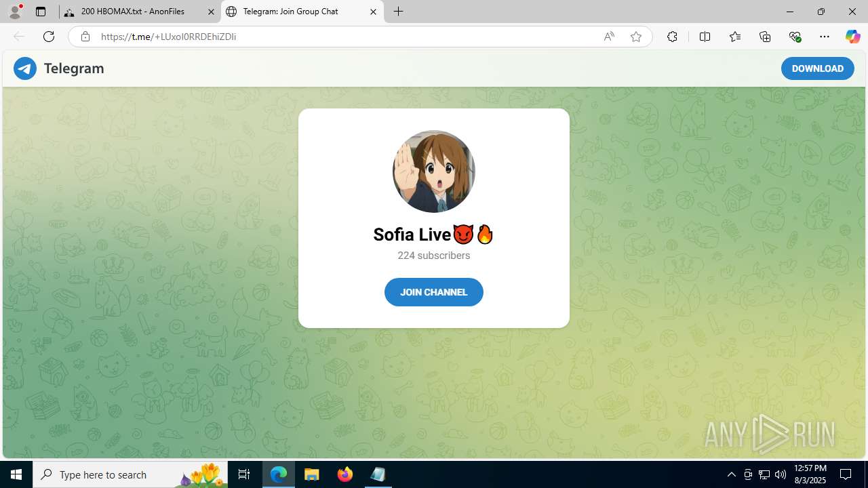The image size is (868, 488).
Task: Activate Read aloud icon in address bar
Action: point(609,37)
